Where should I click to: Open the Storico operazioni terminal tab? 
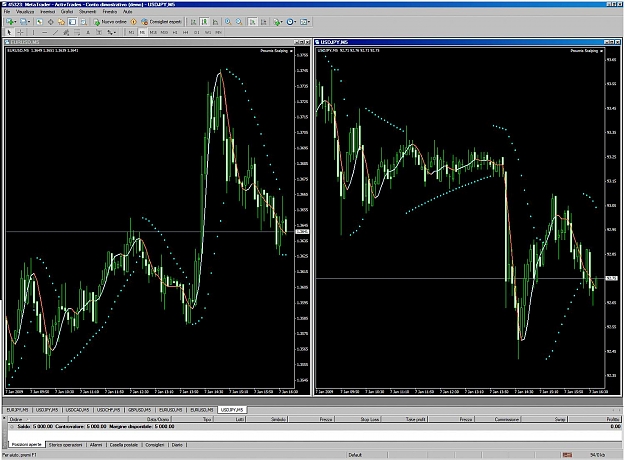65,445
